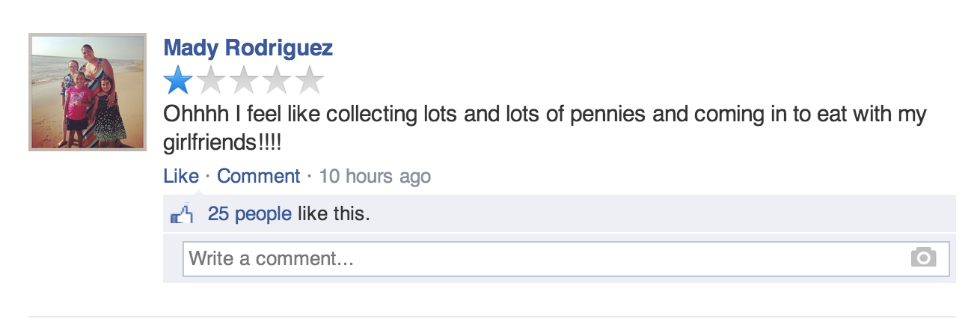Screen dimensions: 980x325
Task: Select the second gray rating star
Action: pyautogui.click(x=212, y=79)
